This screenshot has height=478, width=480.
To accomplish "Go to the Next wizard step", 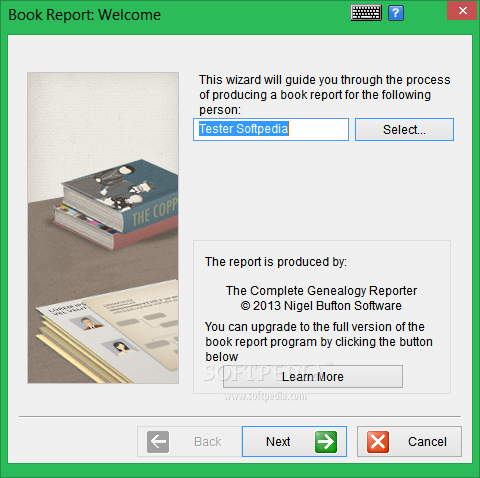I will [x=294, y=441].
